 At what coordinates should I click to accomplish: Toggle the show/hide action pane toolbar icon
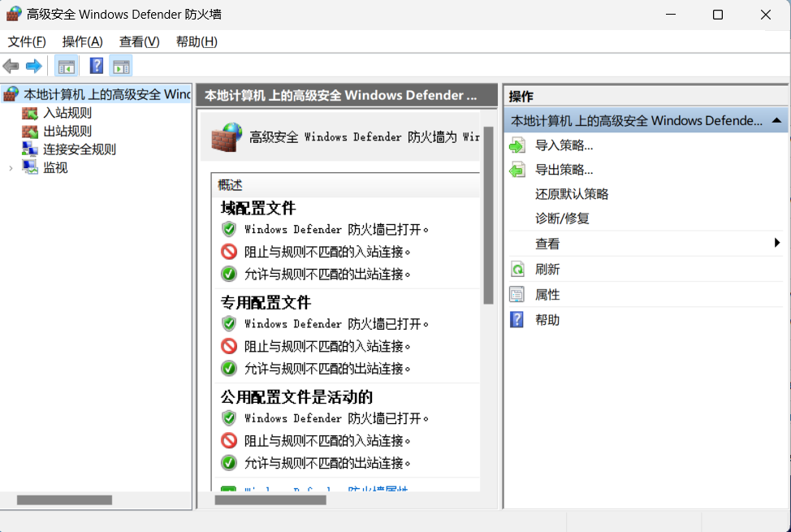(x=122, y=66)
